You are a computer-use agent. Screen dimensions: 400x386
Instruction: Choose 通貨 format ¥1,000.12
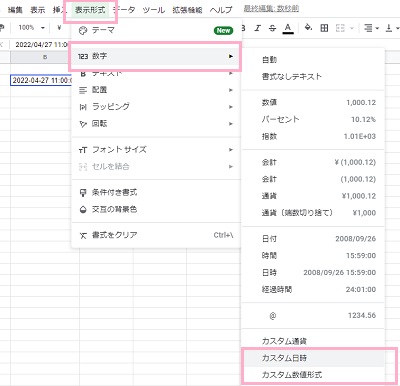313,196
